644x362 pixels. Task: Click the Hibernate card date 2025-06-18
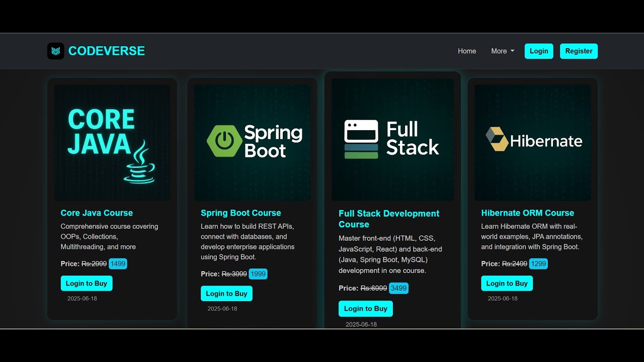pyautogui.click(x=503, y=298)
